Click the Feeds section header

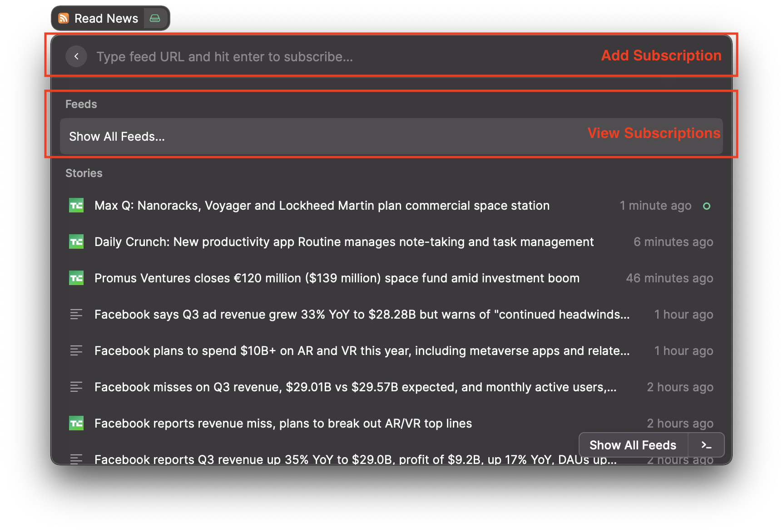[x=81, y=104]
